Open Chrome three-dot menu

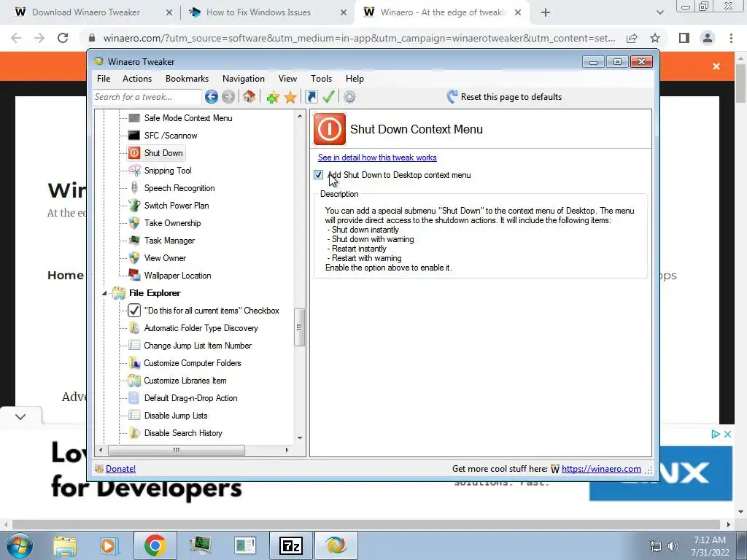coord(731,38)
